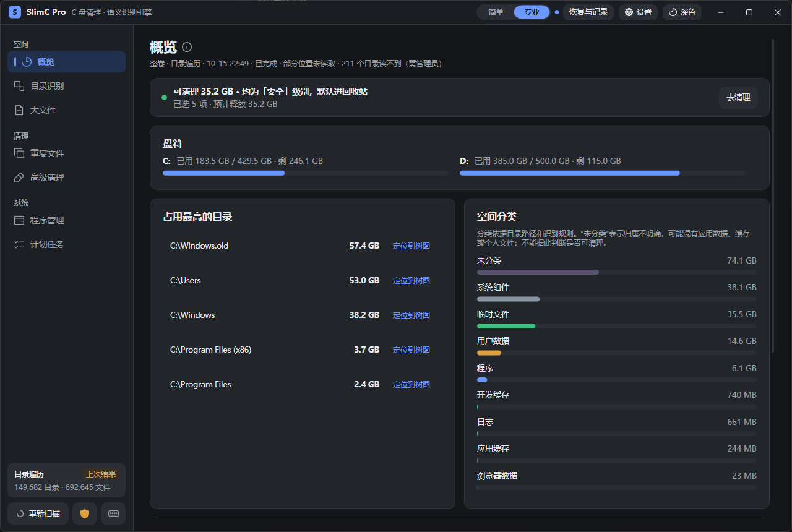Click the 用户数据 14.6 GB row
The height and width of the screenshot is (532, 792).
pyautogui.click(x=616, y=346)
